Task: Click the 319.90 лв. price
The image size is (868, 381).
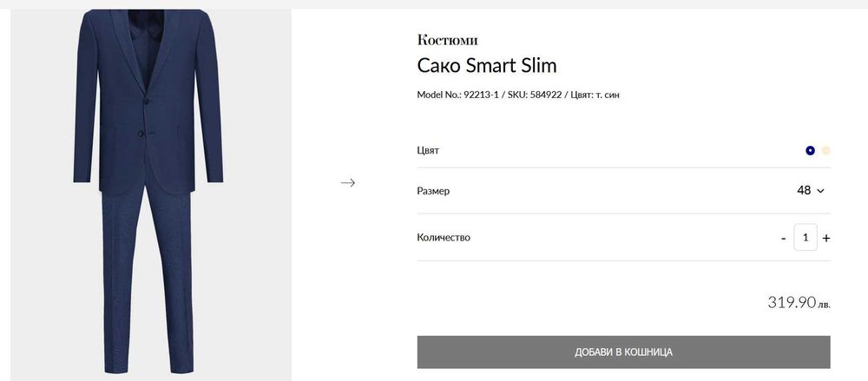Action: coord(799,303)
